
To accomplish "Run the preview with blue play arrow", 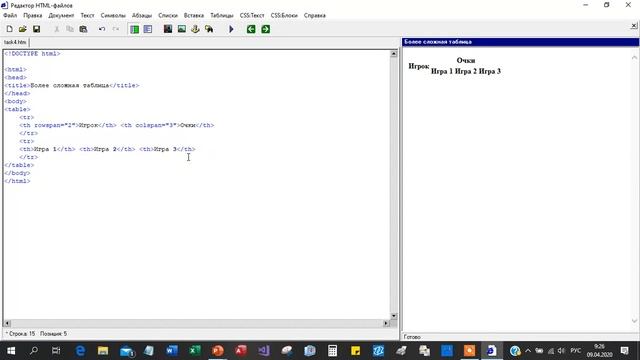I will coord(231,29).
